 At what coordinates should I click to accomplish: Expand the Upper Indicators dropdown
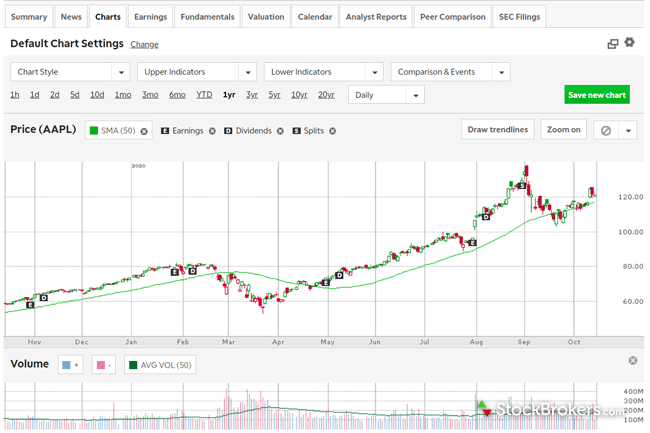197,72
